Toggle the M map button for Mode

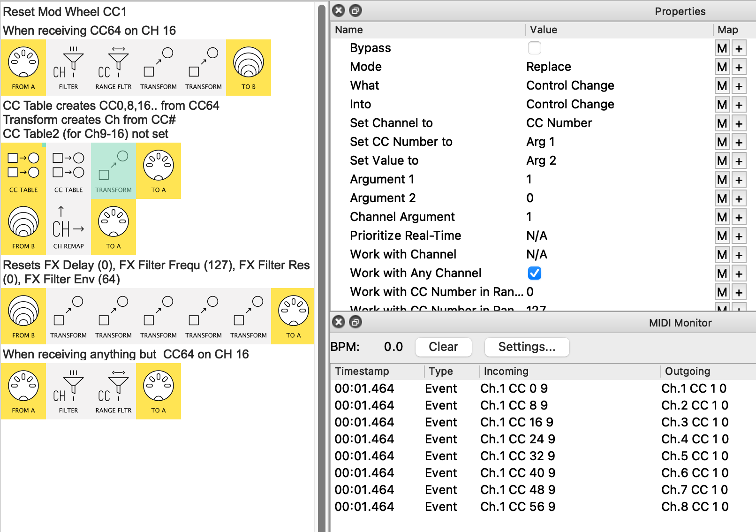[x=722, y=67]
